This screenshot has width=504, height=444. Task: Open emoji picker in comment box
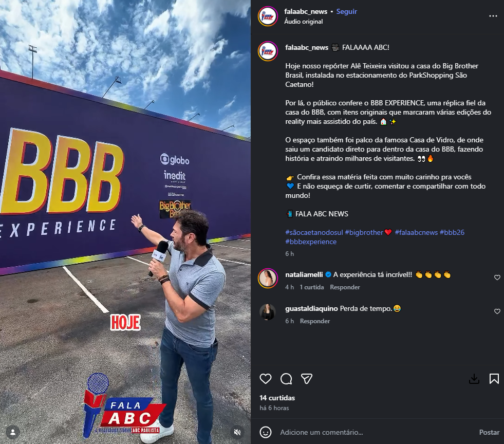[x=266, y=432]
